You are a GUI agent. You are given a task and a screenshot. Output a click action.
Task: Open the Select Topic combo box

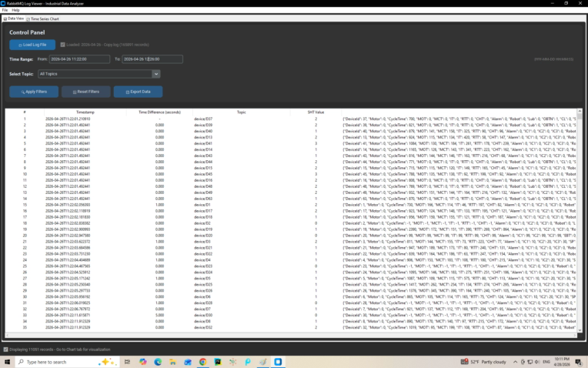coord(99,74)
